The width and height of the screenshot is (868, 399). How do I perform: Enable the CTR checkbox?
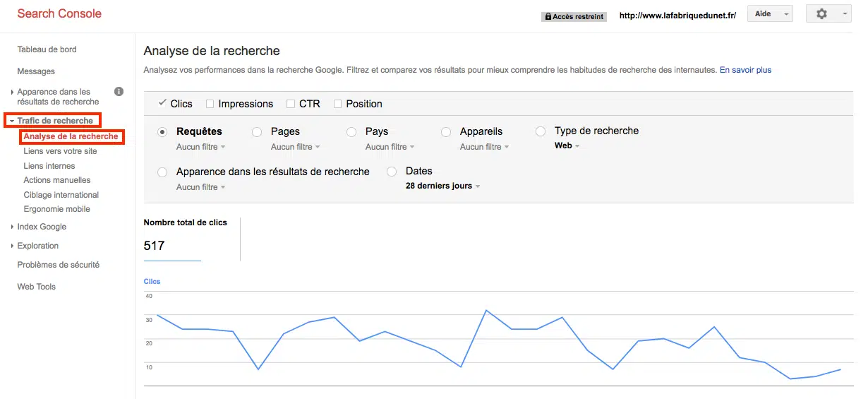coord(291,104)
